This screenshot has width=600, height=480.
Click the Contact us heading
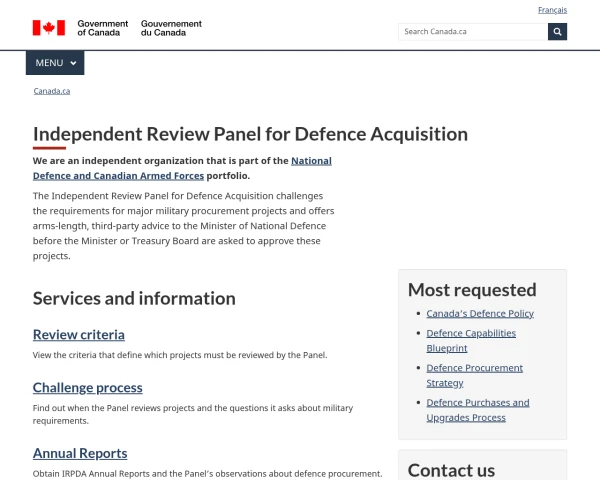point(451,470)
